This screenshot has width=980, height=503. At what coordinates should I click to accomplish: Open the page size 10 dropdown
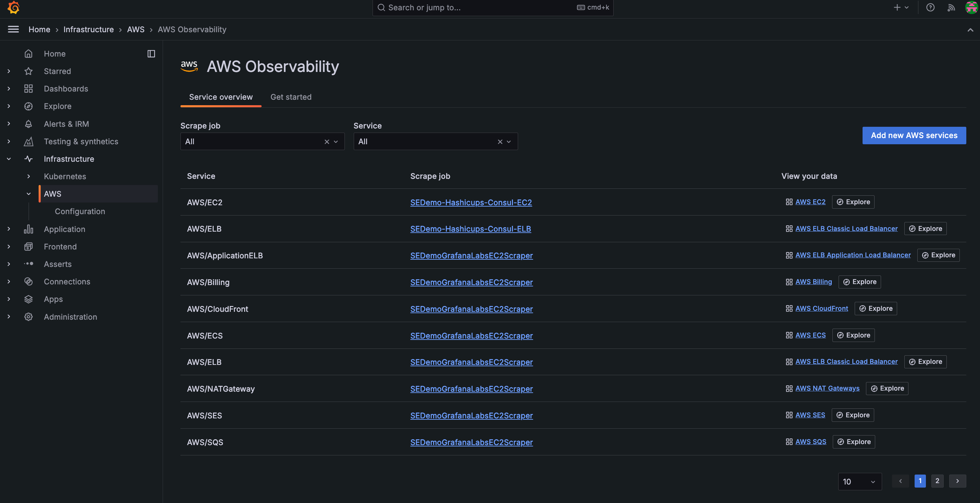[x=860, y=481]
